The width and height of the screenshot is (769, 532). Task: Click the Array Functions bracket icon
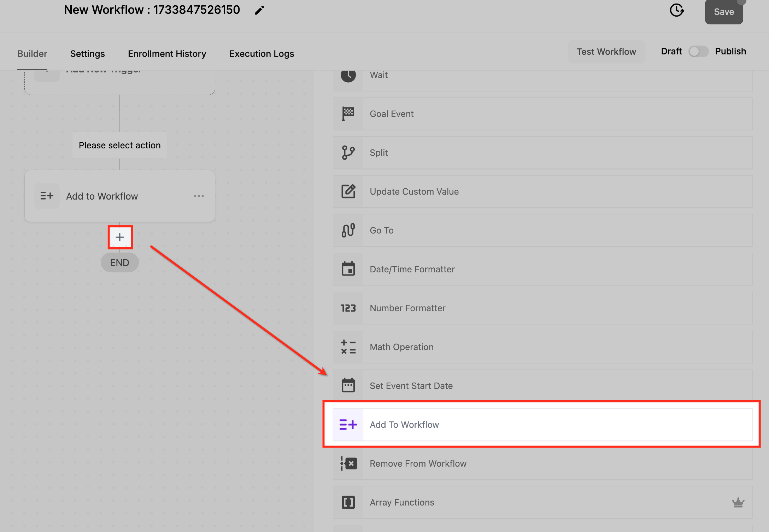click(348, 502)
